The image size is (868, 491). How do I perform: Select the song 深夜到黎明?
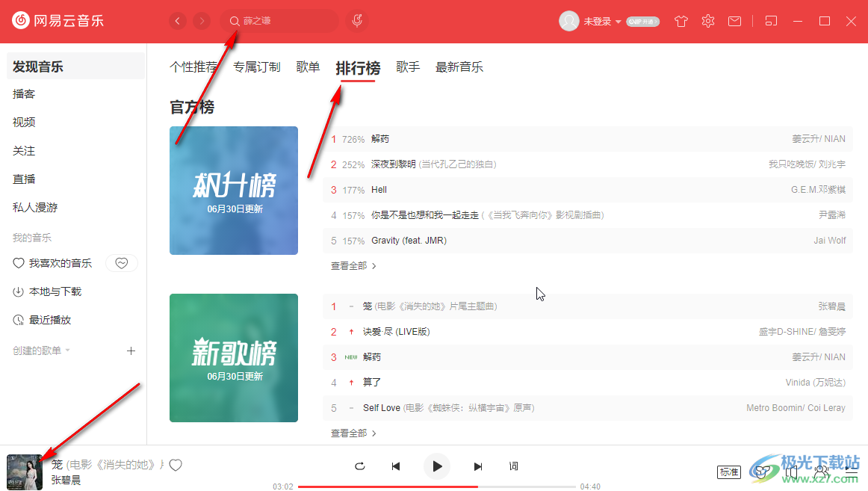[x=394, y=164]
